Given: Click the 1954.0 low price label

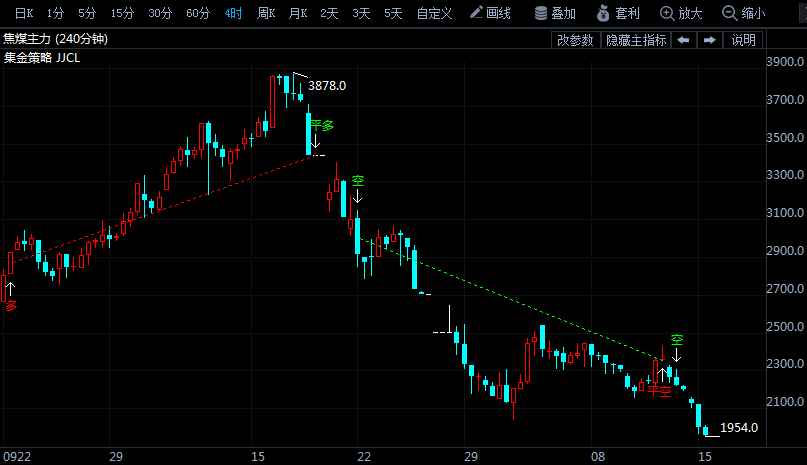Looking at the screenshot, I should click(739, 427).
